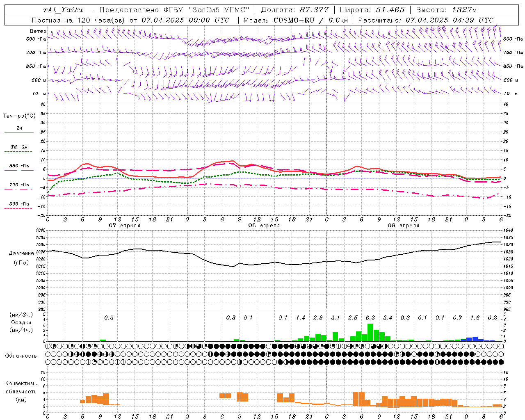Click the (км) unit label under convective cloudiness
525x420 pixels.
click(21, 399)
